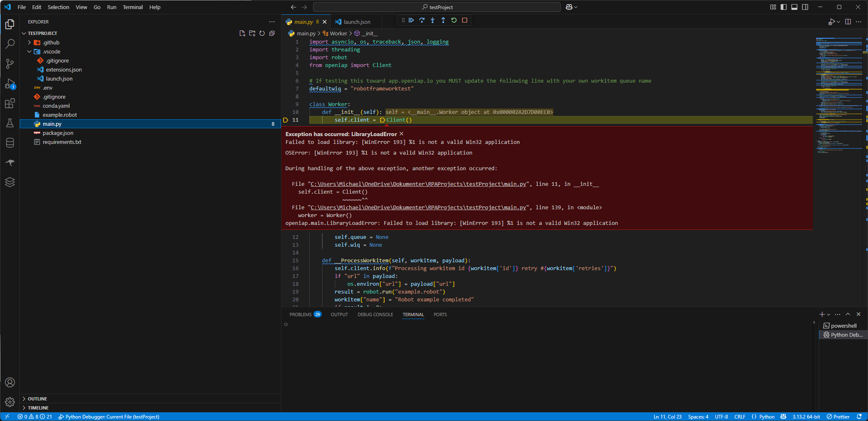Click the testProject command center search
Viewport: 868px width, 421px height.
click(x=437, y=7)
